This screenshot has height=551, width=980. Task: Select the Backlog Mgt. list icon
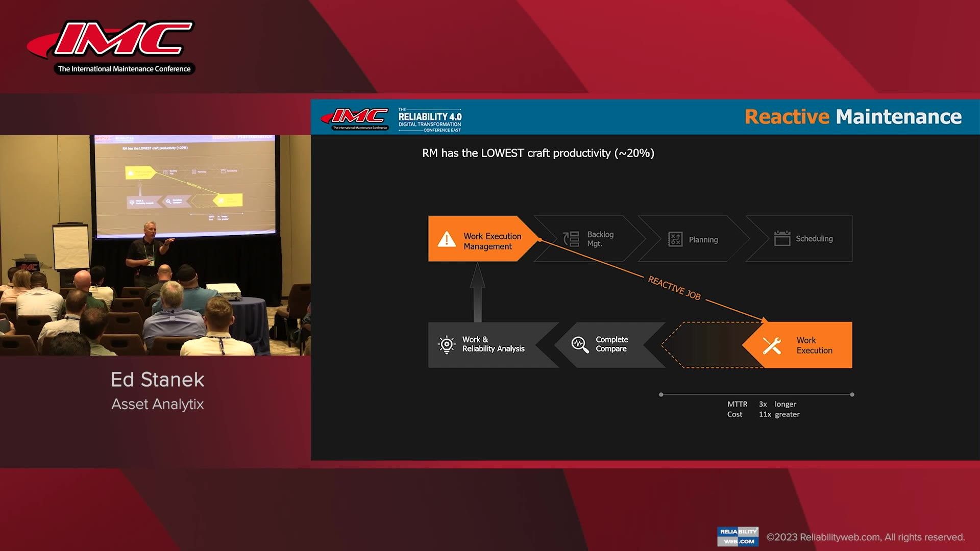coord(571,239)
